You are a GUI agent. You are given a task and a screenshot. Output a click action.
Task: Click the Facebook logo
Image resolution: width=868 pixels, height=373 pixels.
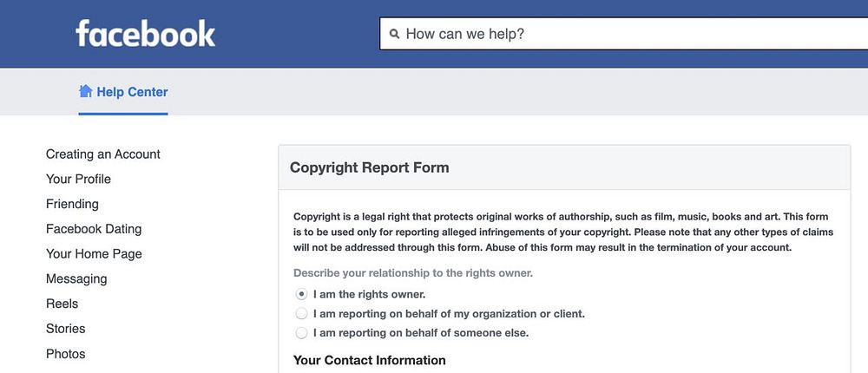145,34
